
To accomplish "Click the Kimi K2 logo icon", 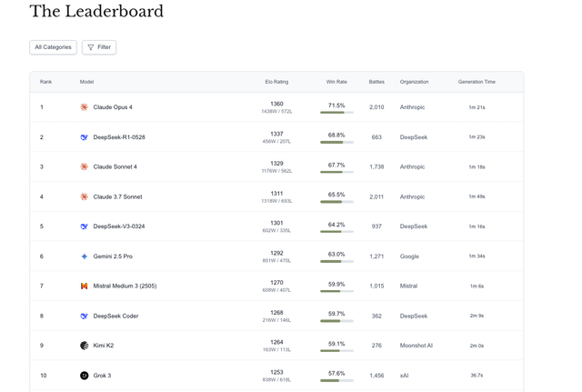I will pyautogui.click(x=85, y=346).
